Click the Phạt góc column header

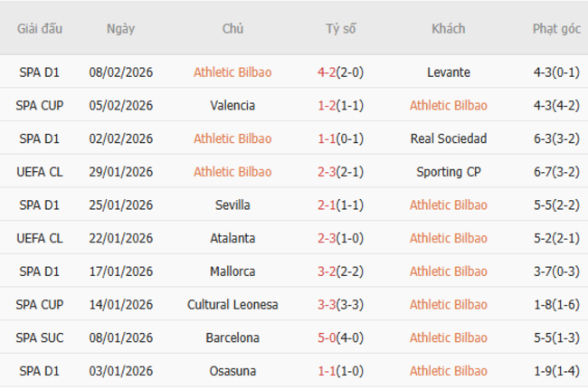pos(556,29)
